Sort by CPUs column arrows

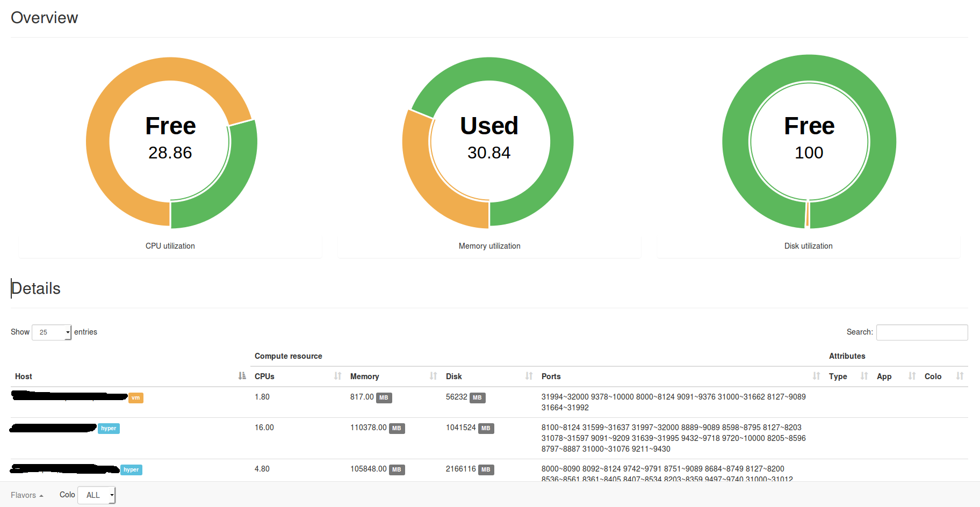[x=338, y=376]
